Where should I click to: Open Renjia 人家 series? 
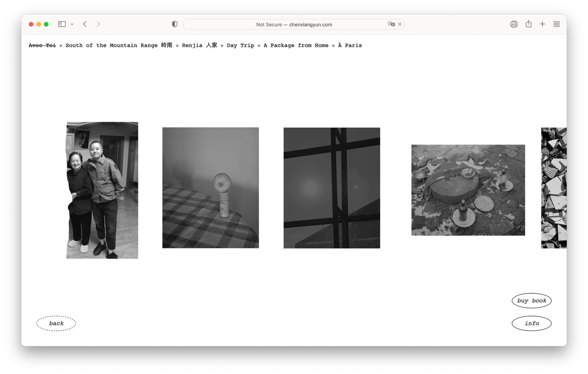point(199,45)
